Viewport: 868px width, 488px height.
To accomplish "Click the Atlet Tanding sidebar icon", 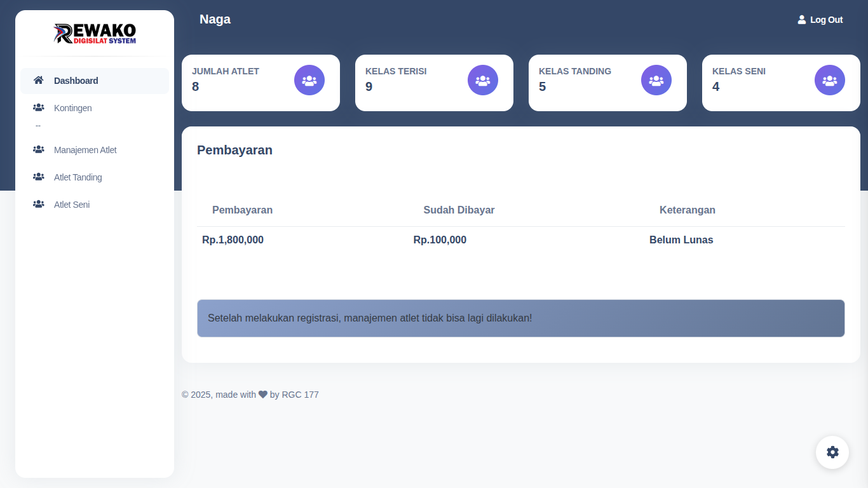I will 38,177.
